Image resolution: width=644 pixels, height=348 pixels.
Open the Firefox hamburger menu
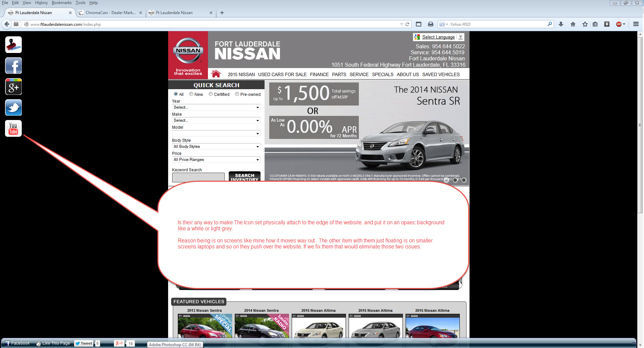(x=636, y=24)
